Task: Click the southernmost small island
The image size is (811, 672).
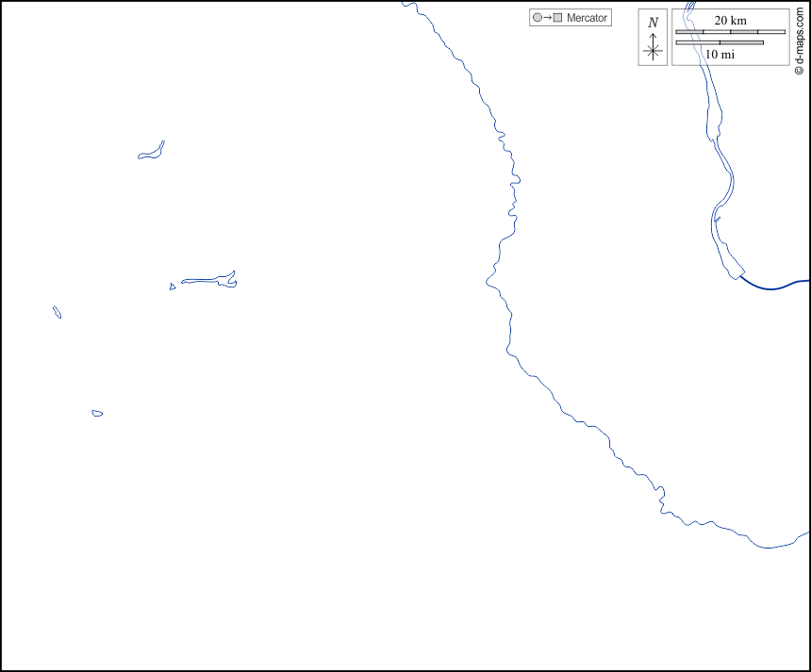Action: point(97,413)
